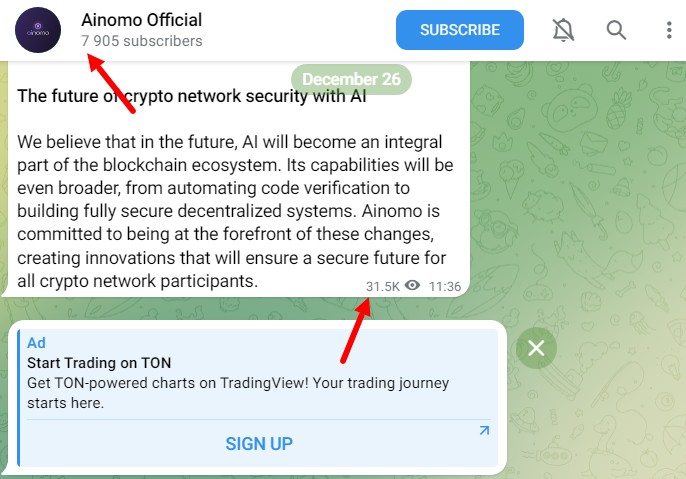Close the ad with X button
Viewport: 686px width, 479px height.
(x=536, y=348)
